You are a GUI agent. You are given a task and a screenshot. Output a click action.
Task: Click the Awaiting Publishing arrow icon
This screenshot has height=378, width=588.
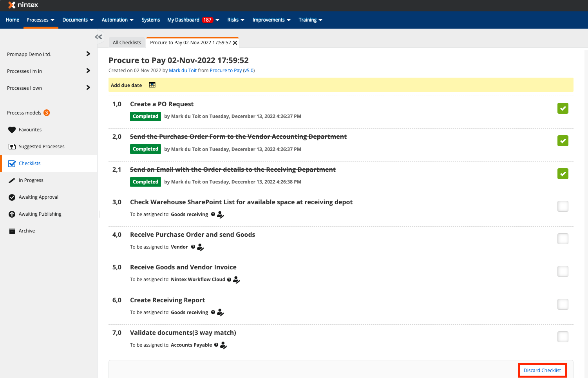pyautogui.click(x=12, y=214)
